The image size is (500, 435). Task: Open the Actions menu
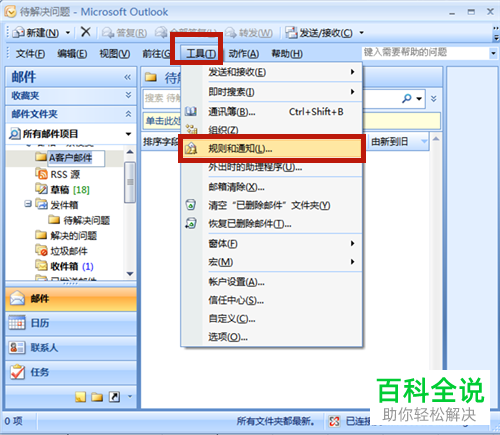pos(244,53)
